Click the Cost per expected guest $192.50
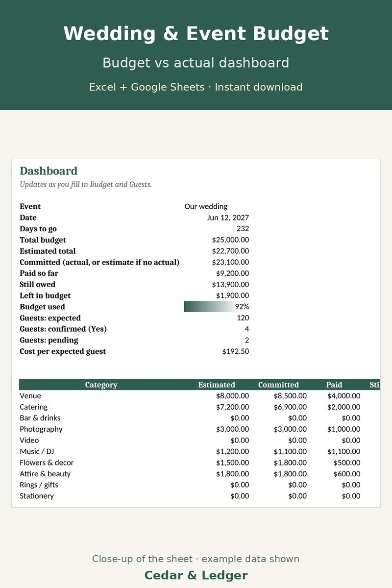 [235, 351]
